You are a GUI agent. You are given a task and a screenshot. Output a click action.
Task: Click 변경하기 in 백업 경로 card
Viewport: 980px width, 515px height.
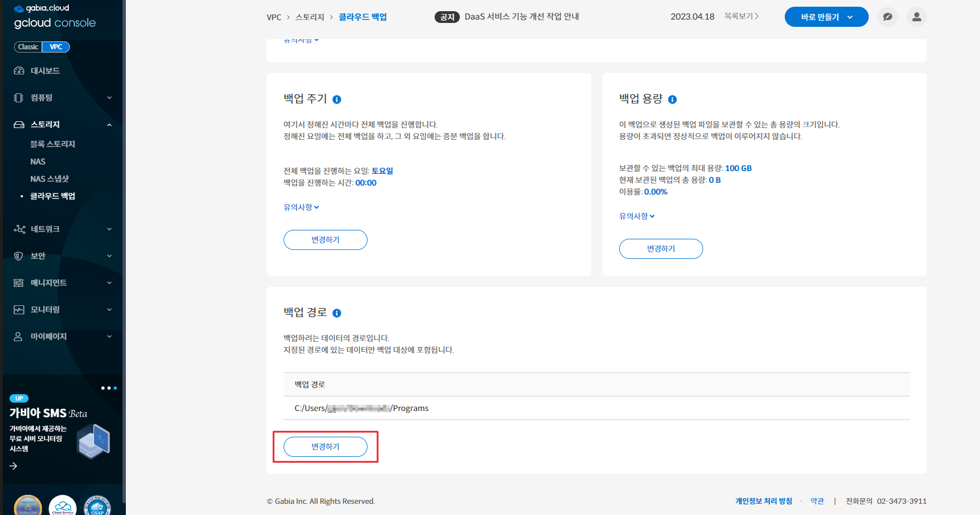(326, 447)
